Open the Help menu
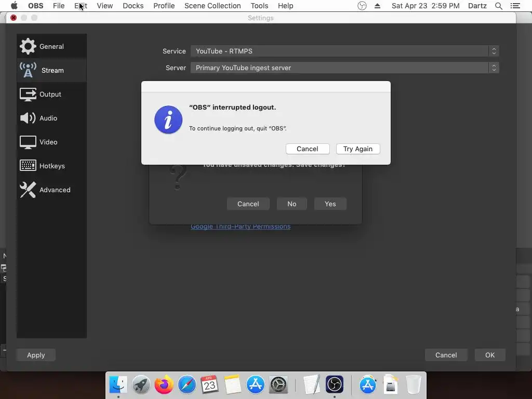Screen dimensions: 532x399 click(x=285, y=6)
